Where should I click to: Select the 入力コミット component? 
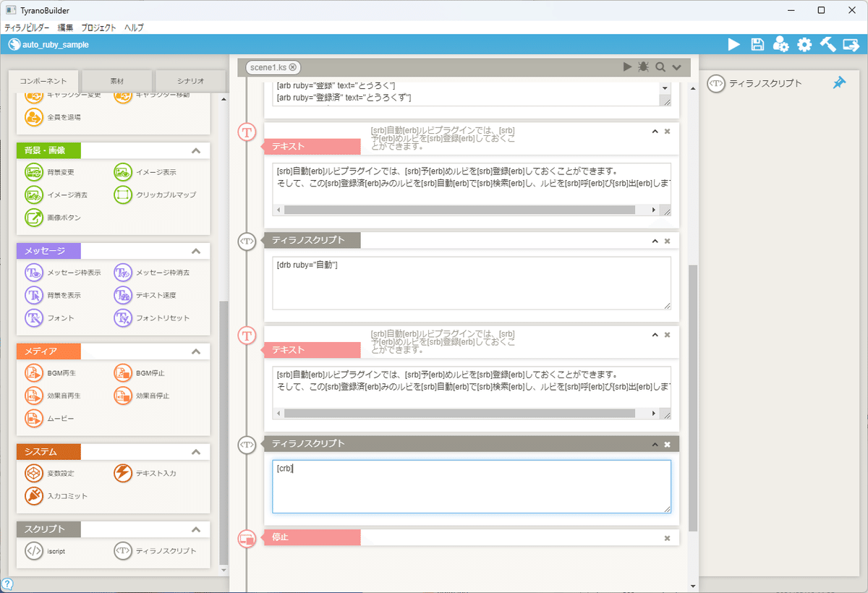coord(56,496)
